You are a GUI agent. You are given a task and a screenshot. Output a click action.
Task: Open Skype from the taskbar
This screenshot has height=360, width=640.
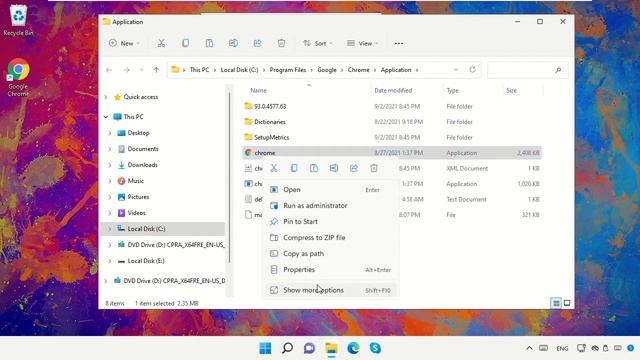pos(375,348)
